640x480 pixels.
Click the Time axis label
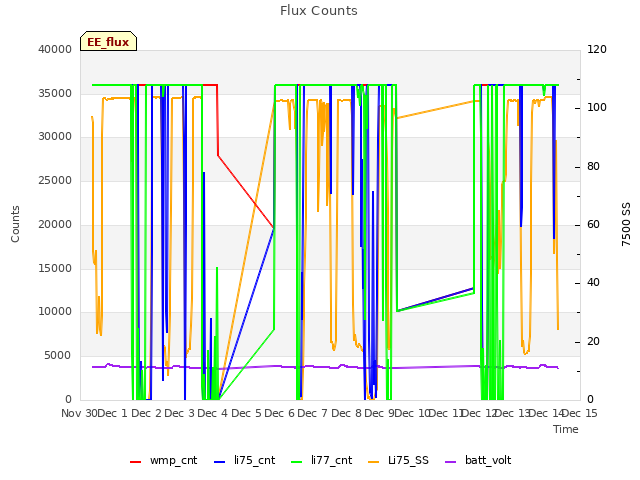(566, 429)
